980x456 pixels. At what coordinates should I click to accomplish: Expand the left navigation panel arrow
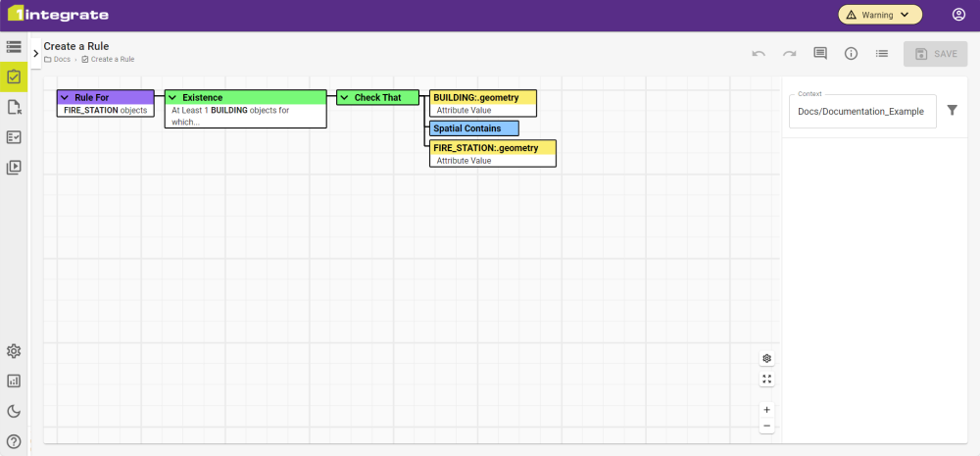(36, 53)
